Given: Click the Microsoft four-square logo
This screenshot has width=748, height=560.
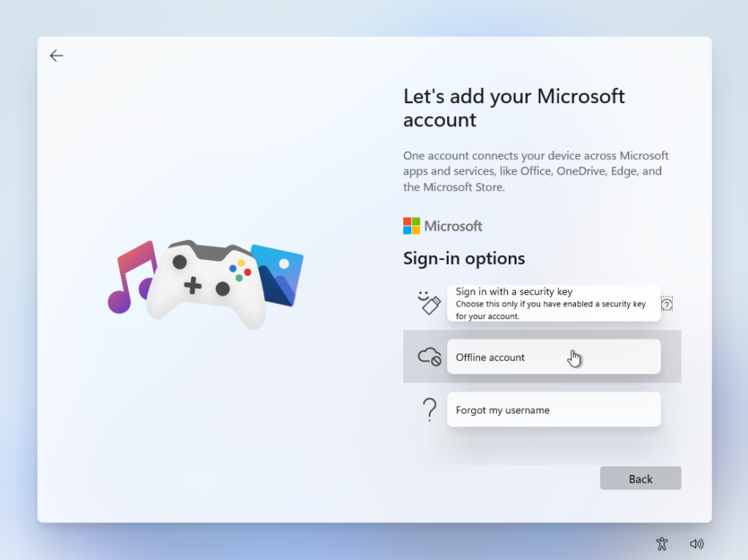Looking at the screenshot, I should click(x=410, y=226).
